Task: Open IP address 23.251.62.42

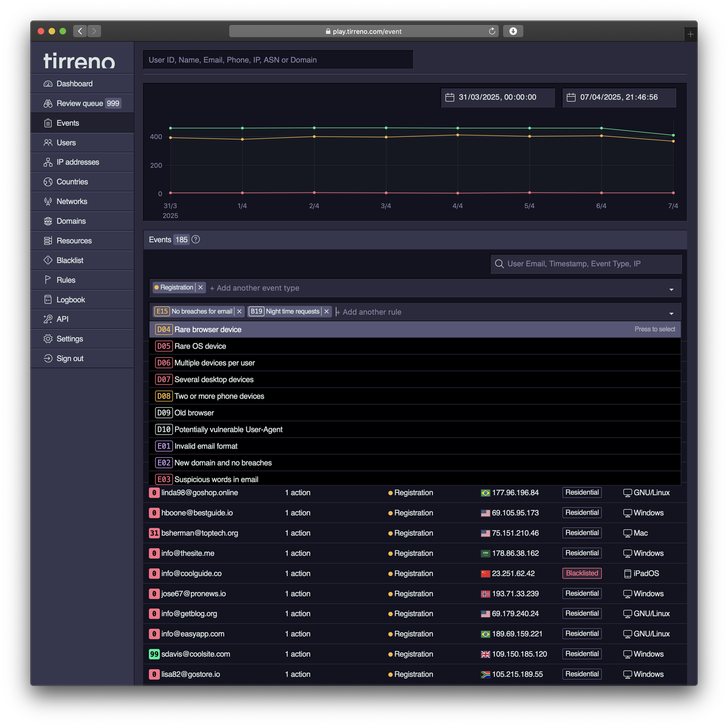Action: click(513, 573)
